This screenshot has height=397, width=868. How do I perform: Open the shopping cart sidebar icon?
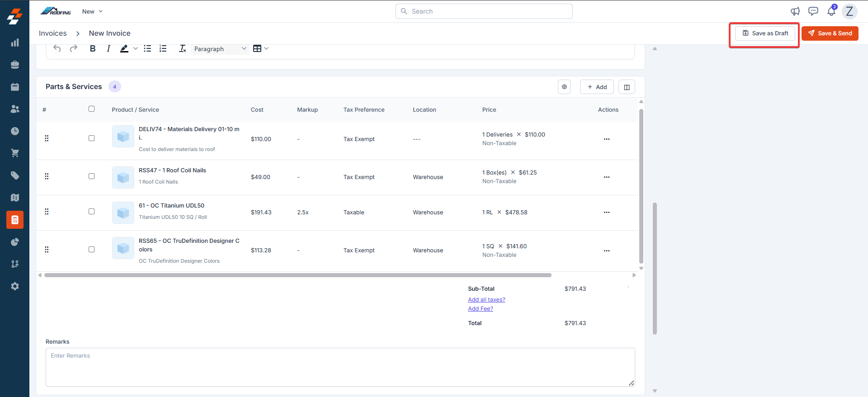point(15,153)
